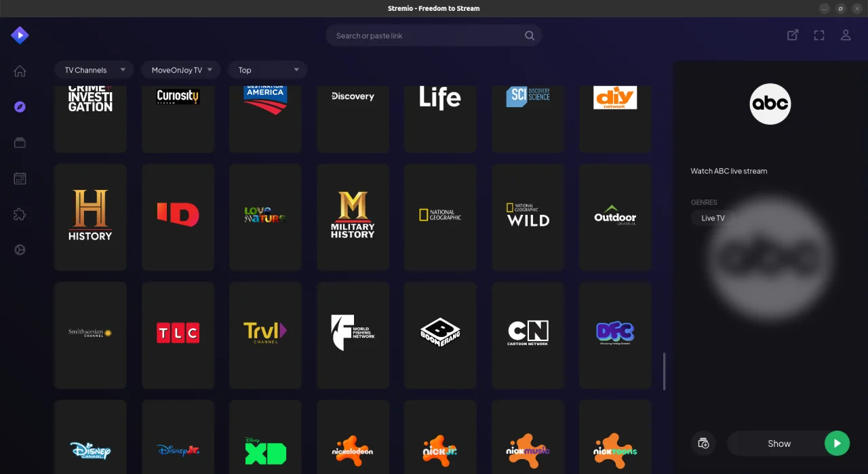868x474 pixels.
Task: Open the user profile icon
Action: (x=846, y=35)
